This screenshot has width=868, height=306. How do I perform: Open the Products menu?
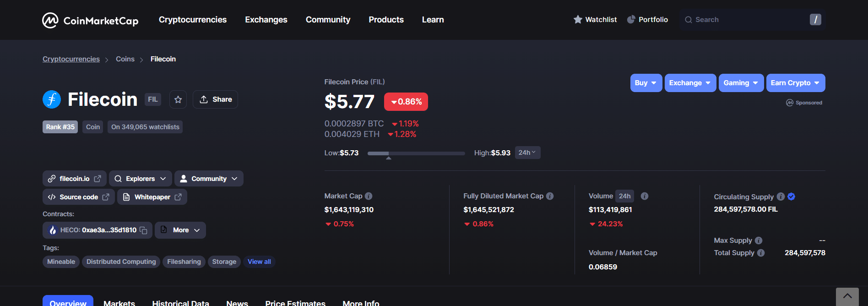386,20
